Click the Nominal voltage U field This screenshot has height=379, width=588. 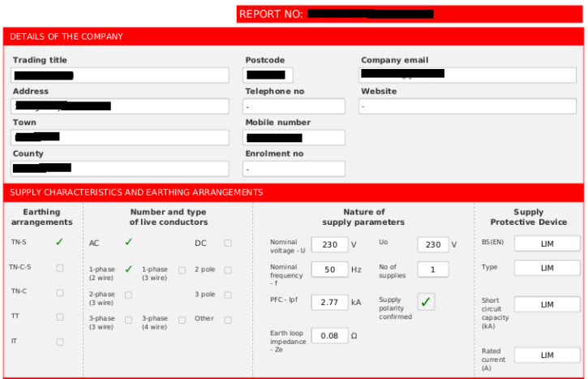(x=328, y=244)
